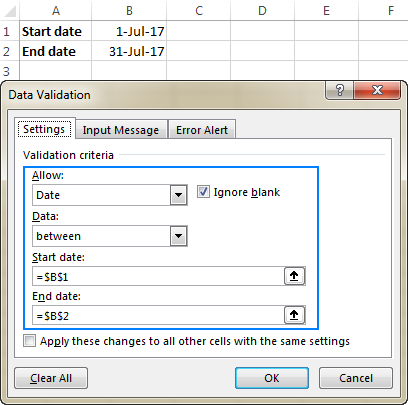408x405 pixels.
Task: Click the select-all corner triangle of the sheet
Action: (x=10, y=10)
